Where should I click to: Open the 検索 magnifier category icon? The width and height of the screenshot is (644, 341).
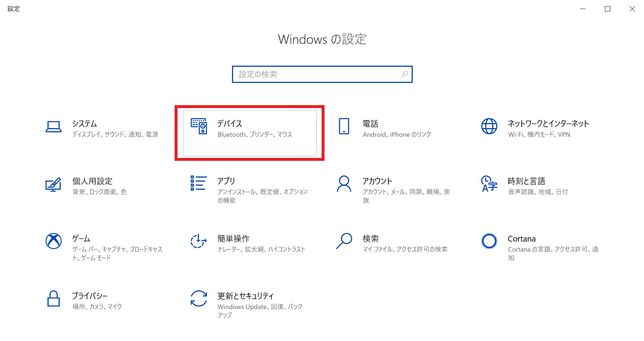[x=344, y=241]
